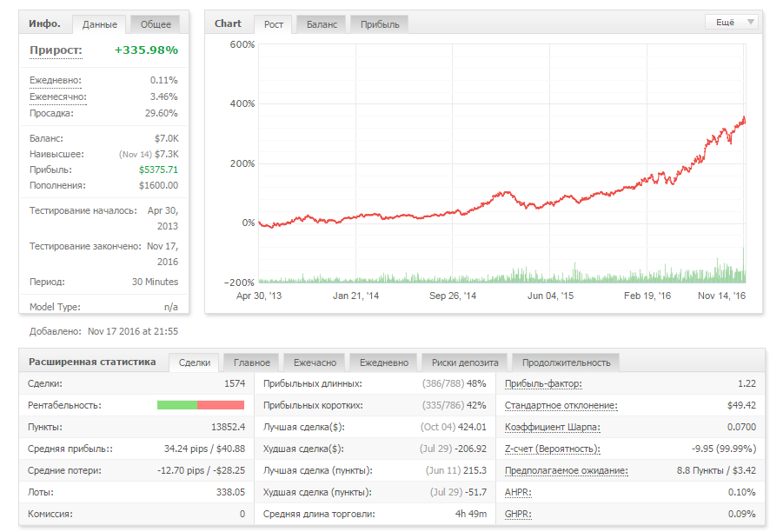Open the Риски депозита tab
This screenshot has height=532, width=770.
tap(465, 362)
